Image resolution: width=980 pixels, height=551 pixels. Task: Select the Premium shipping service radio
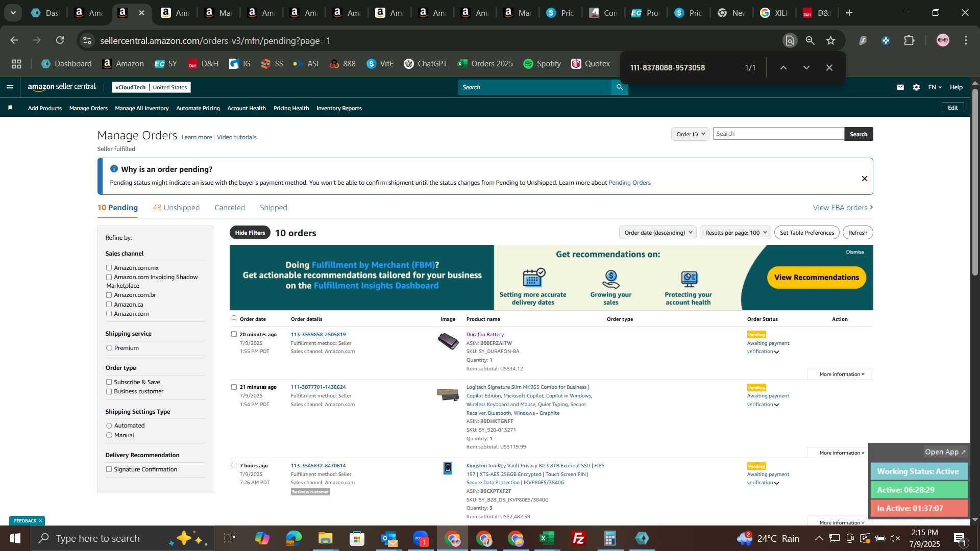109,348
